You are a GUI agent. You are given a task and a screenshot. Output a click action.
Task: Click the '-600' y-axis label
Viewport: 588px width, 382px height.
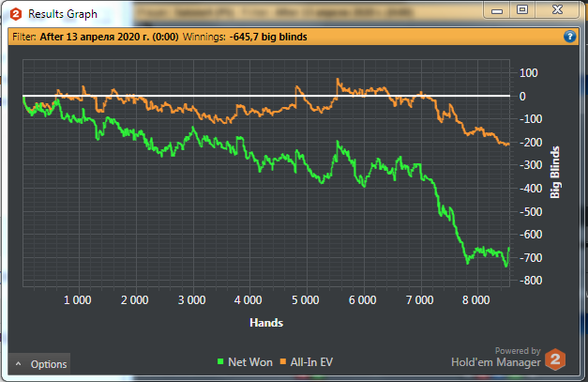click(x=531, y=235)
